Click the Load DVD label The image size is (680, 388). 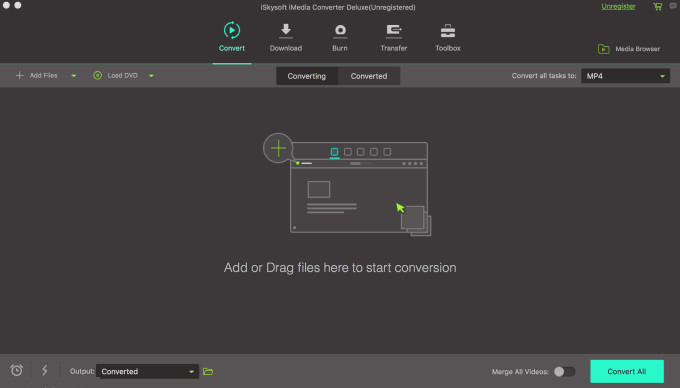pyautogui.click(x=123, y=75)
